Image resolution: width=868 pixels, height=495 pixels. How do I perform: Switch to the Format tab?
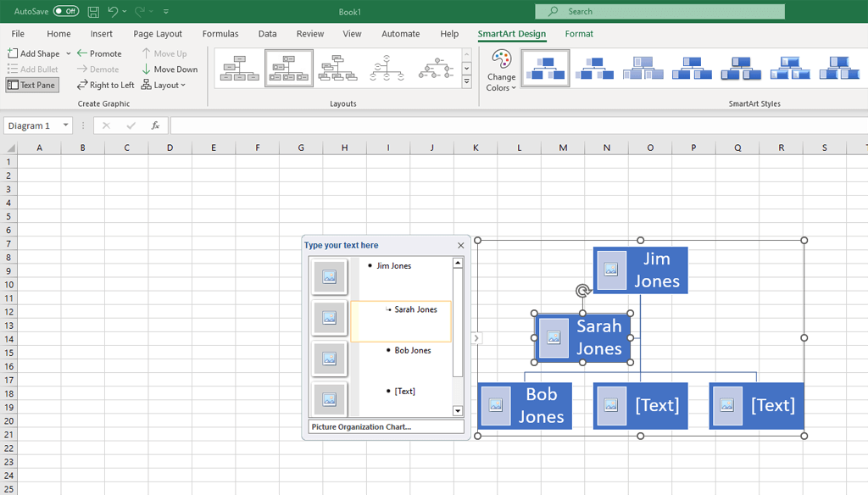(579, 34)
